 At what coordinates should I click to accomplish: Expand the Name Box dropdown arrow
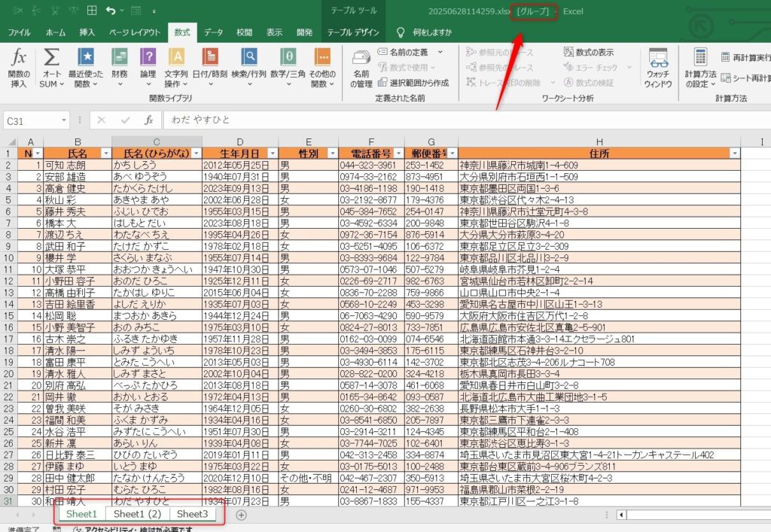pos(64,120)
